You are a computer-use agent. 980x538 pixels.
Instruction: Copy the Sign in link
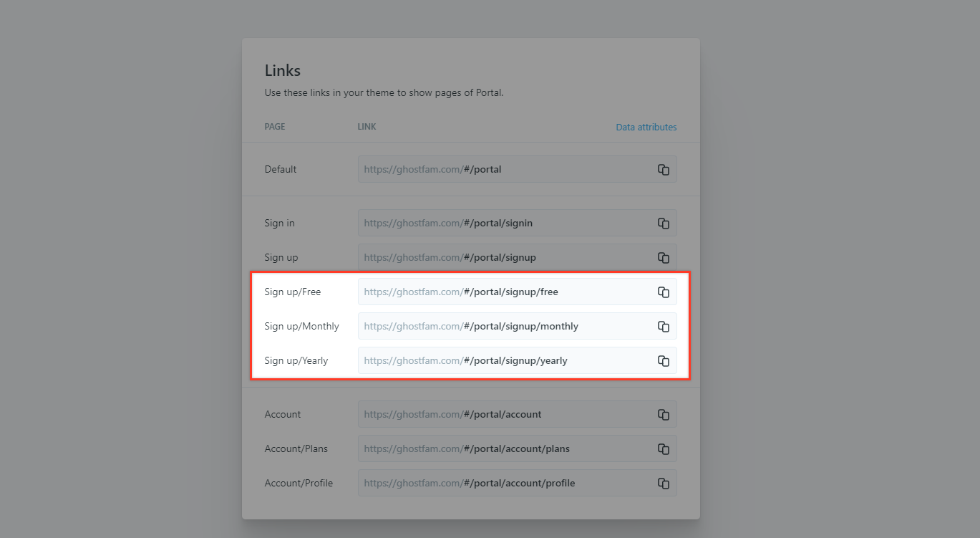pos(664,224)
